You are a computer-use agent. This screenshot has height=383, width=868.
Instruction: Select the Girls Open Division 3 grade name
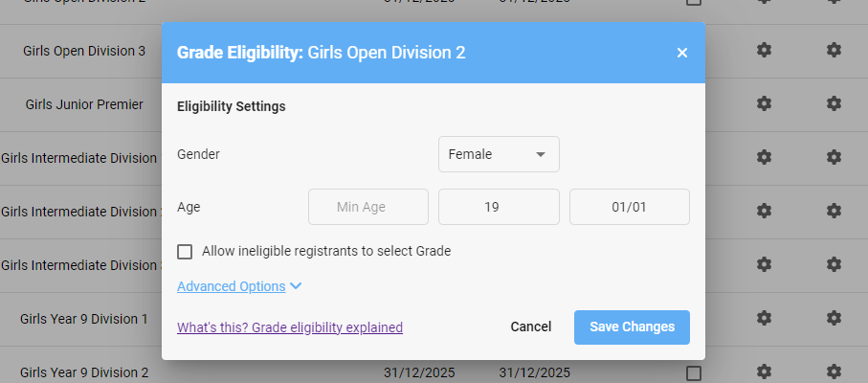84,51
